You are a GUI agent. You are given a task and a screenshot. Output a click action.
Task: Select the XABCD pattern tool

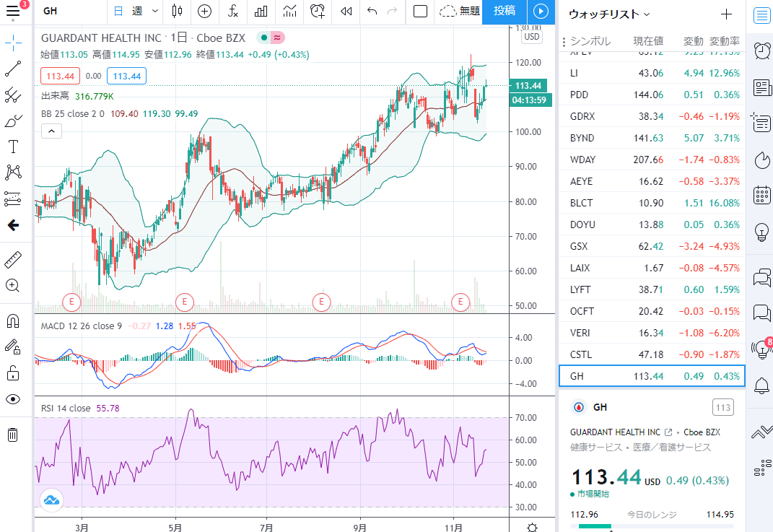(13, 173)
